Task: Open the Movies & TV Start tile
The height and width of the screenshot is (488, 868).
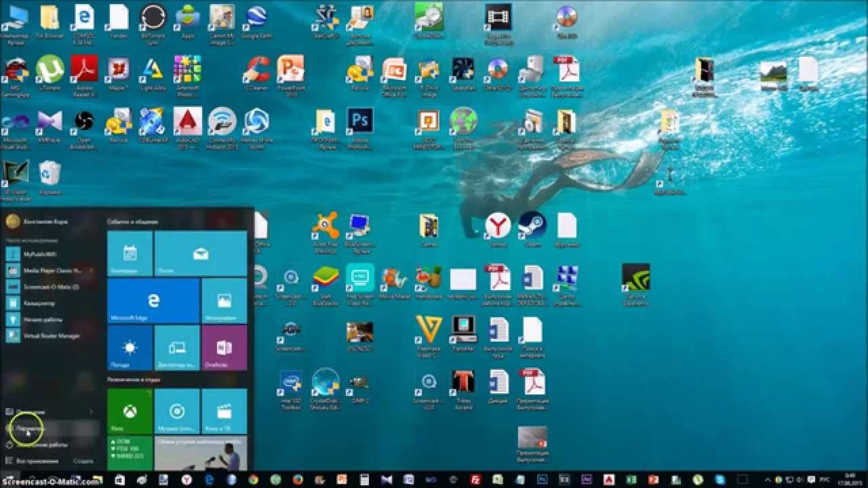Action: point(224,411)
